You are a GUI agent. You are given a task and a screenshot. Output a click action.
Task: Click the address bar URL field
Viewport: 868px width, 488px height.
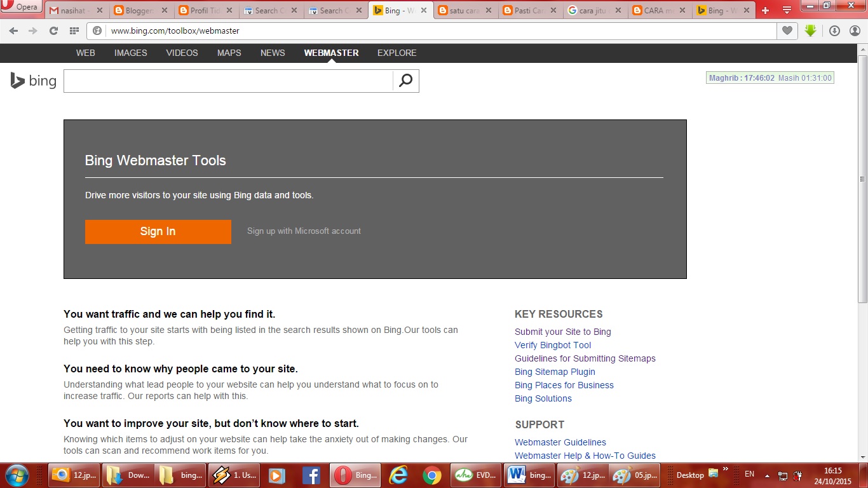(442, 30)
